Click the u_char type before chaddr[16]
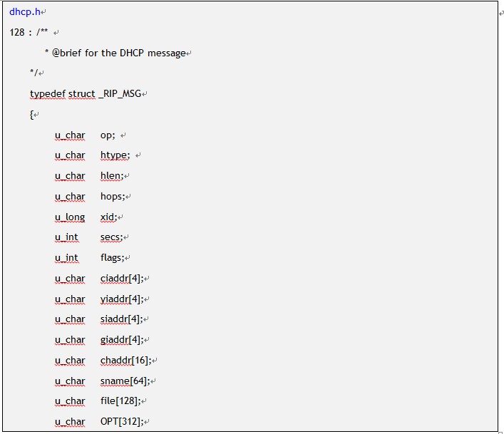Screen dimensions: 504x434 point(70,361)
